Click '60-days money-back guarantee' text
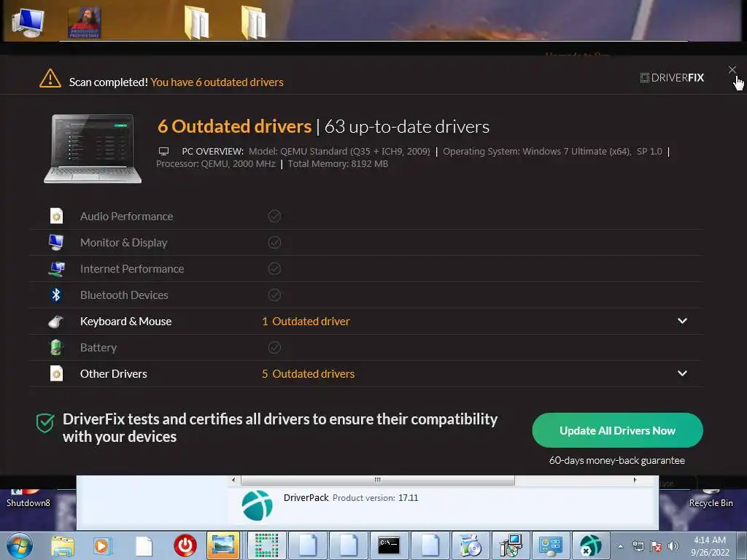 617,461
